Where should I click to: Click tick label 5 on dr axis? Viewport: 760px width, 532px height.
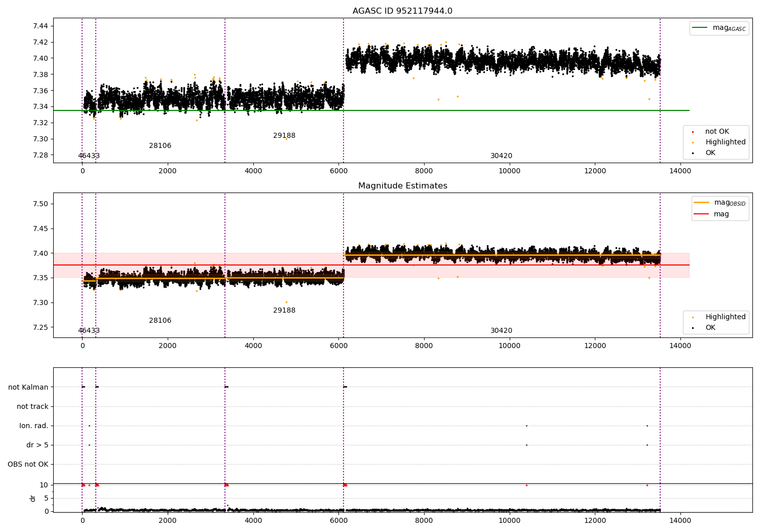coord(46,499)
